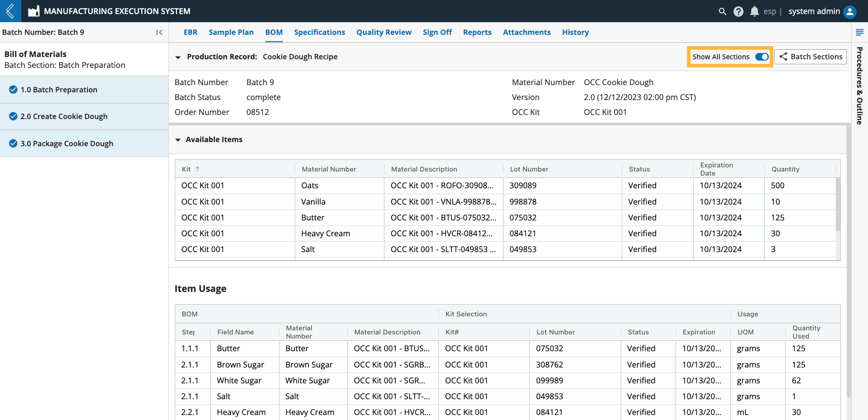Open help via the question mark icon
This screenshot has height=420, width=868.
point(738,11)
